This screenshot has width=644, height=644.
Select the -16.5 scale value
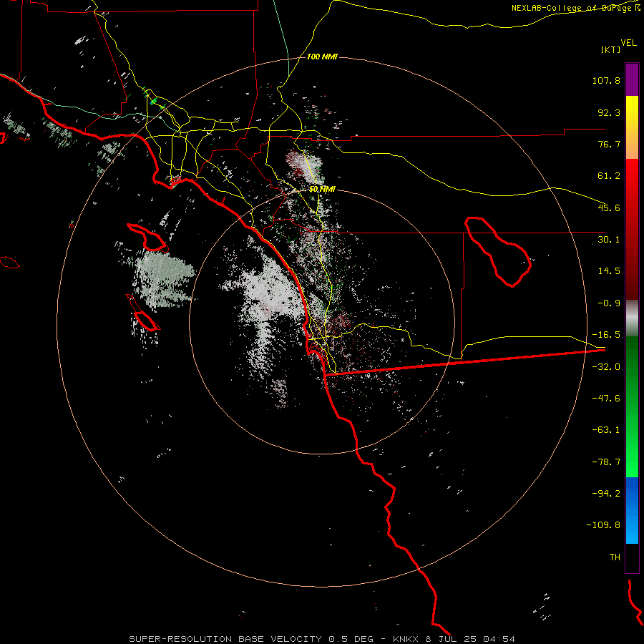tap(606, 335)
